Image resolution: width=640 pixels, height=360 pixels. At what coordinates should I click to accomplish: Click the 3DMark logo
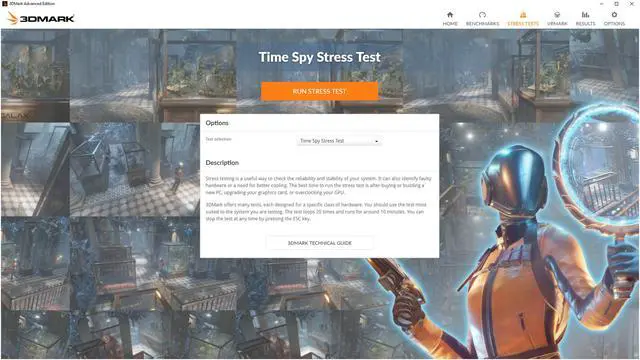[41, 18]
